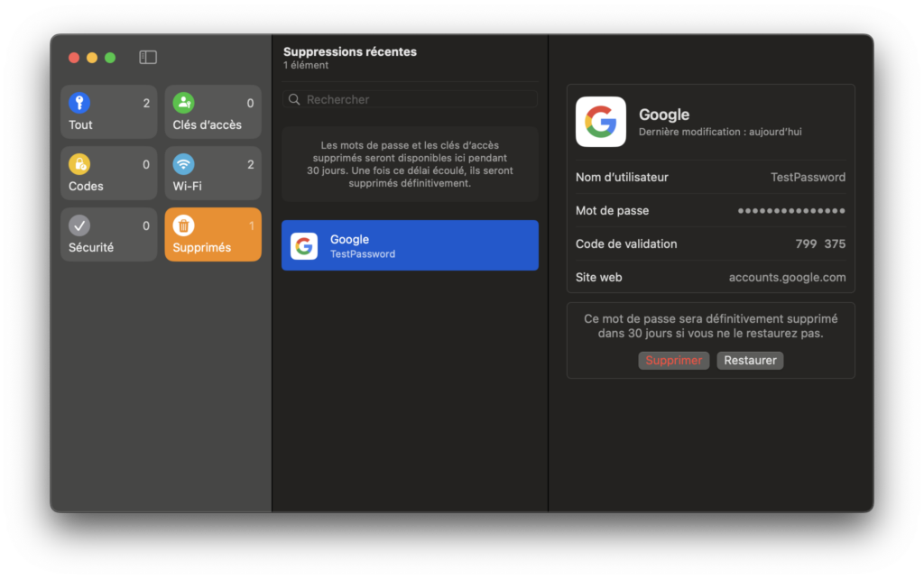Click the Wi-Fi label in sidebar

tap(188, 186)
